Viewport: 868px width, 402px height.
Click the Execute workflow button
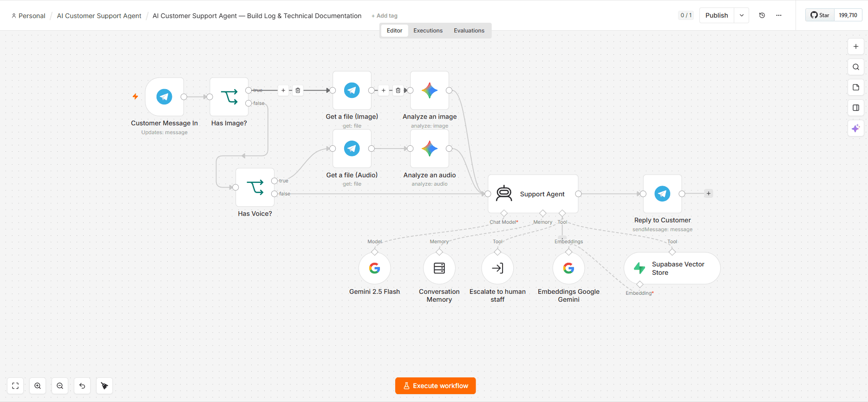[436, 386]
